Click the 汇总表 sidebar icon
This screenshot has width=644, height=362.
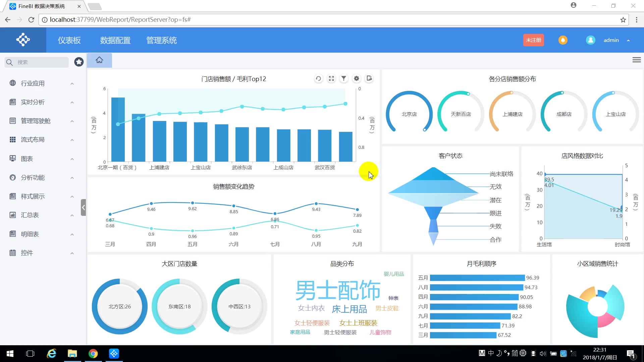[x=13, y=215]
